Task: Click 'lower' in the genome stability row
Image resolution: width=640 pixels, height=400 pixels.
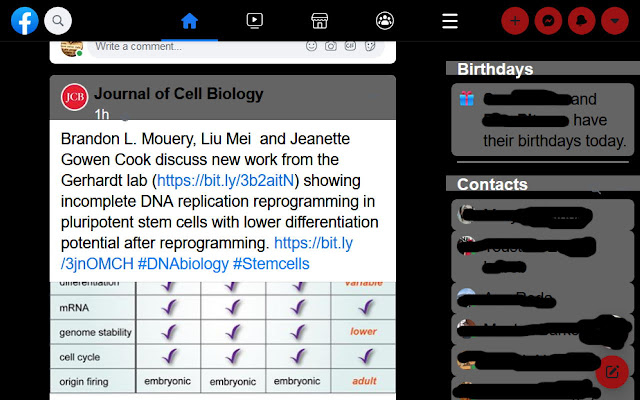Action: click(363, 331)
